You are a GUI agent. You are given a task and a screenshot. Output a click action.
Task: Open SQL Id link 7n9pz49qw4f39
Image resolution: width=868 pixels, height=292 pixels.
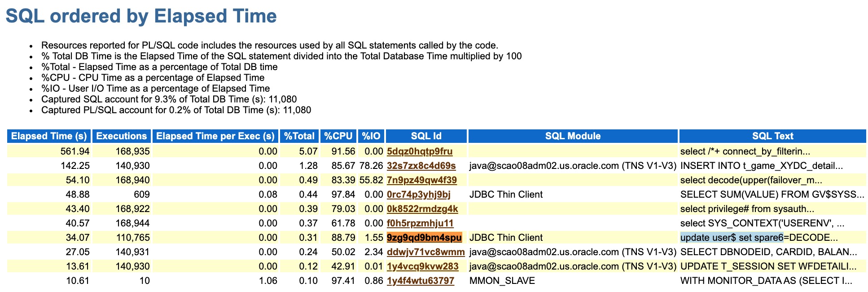click(x=422, y=180)
